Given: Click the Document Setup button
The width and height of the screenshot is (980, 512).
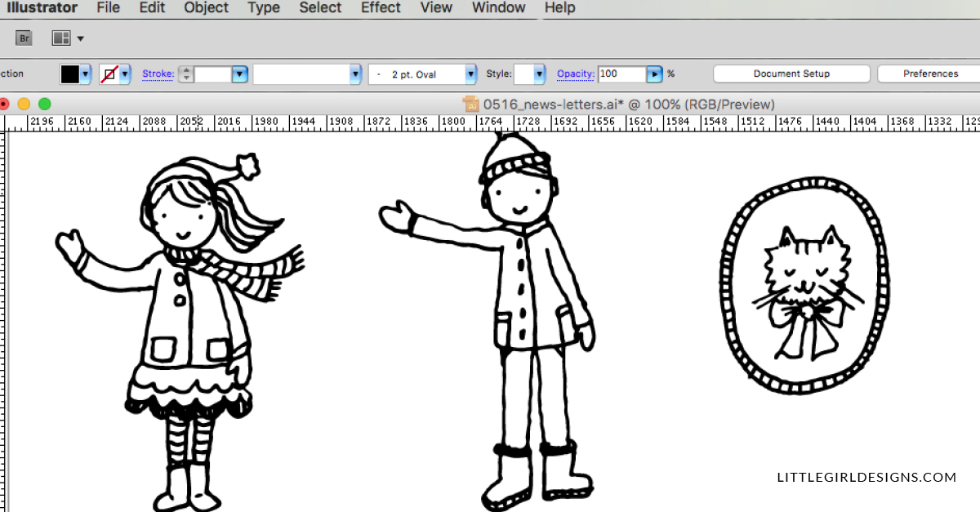Looking at the screenshot, I should coord(791,73).
